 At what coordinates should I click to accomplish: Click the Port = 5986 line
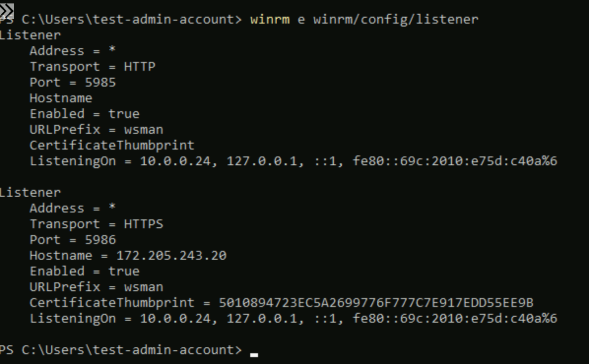[x=73, y=240]
